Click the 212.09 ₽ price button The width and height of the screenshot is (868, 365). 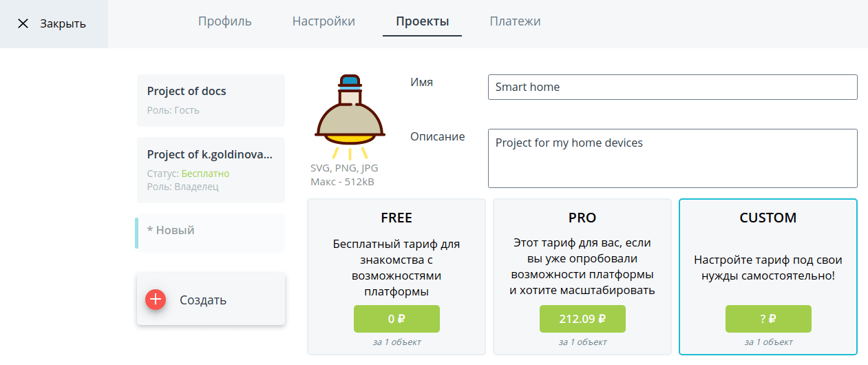[582, 319]
